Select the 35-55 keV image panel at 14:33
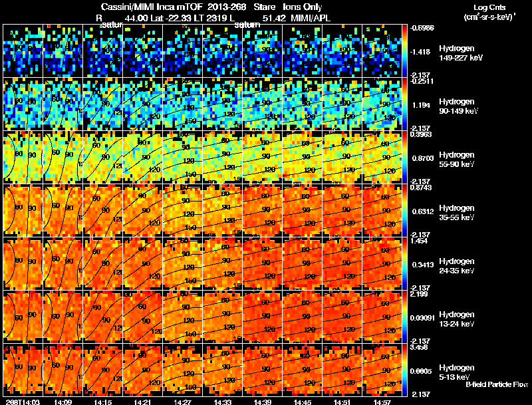This screenshot has width=532, height=405. point(223,210)
